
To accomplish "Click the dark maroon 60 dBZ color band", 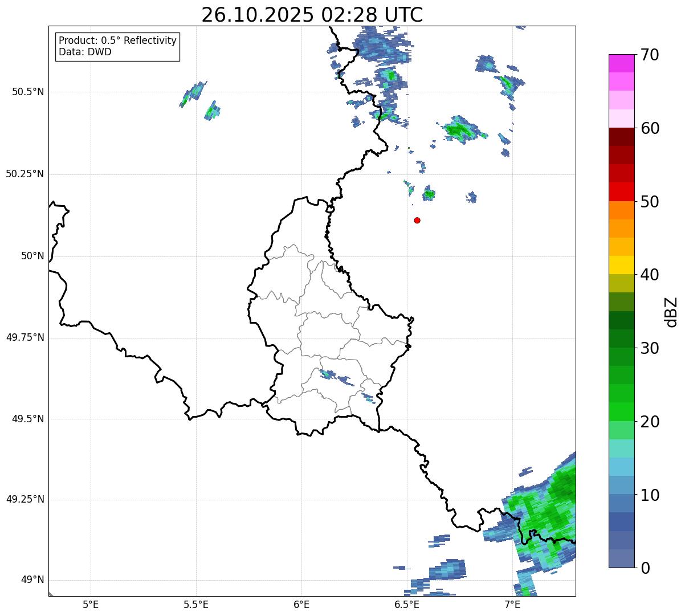I will click(x=621, y=137).
